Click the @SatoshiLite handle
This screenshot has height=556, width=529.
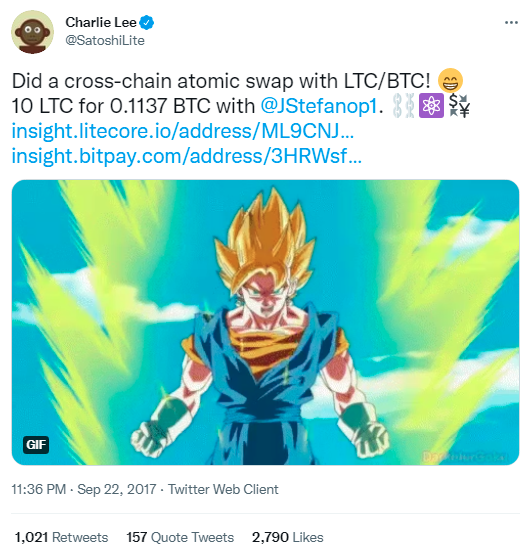click(105, 40)
